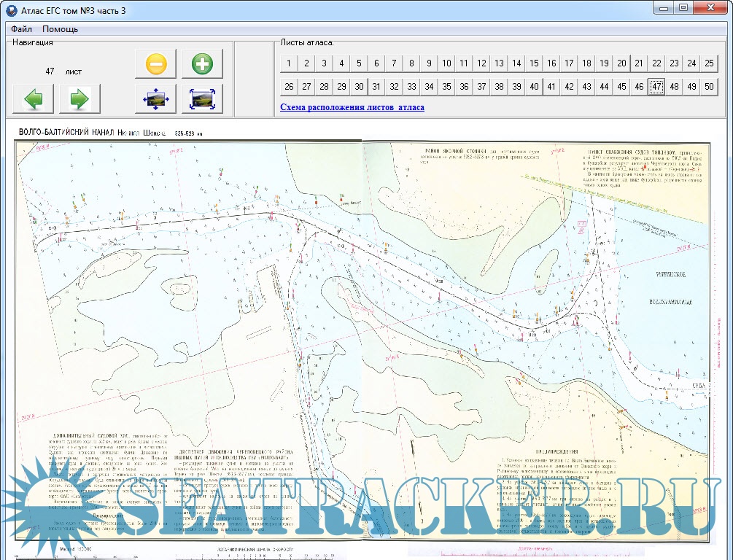Go to next sheet with right arrow

tap(79, 98)
